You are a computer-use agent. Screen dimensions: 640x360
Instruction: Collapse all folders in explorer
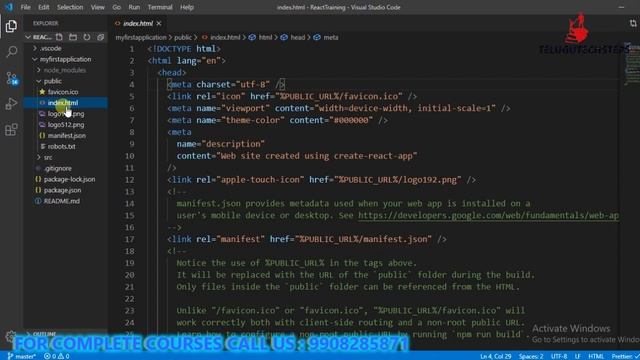(x=100, y=37)
